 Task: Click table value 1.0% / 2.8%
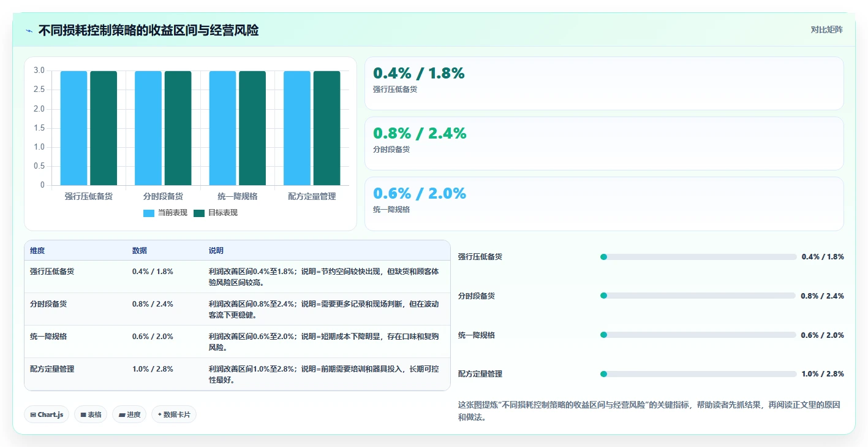pyautogui.click(x=153, y=369)
